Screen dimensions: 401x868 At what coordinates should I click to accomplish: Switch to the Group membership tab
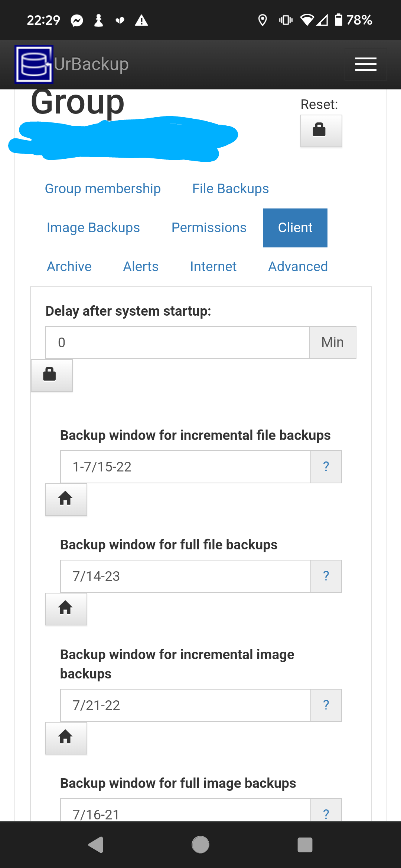(x=103, y=189)
